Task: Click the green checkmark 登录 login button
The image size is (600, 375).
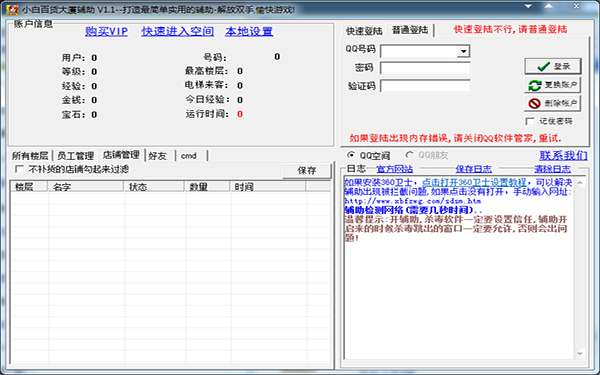Action: tap(553, 66)
